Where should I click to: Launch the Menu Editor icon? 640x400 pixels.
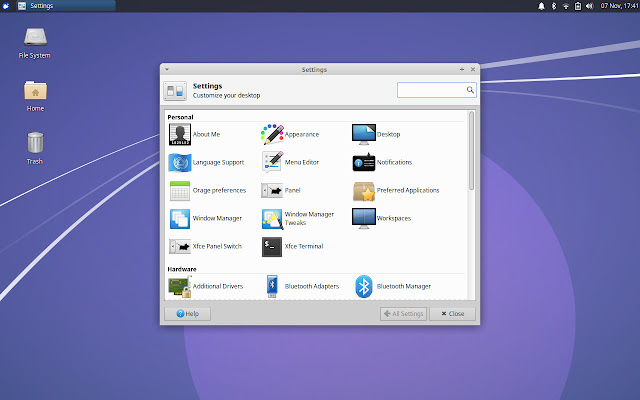coord(272,162)
